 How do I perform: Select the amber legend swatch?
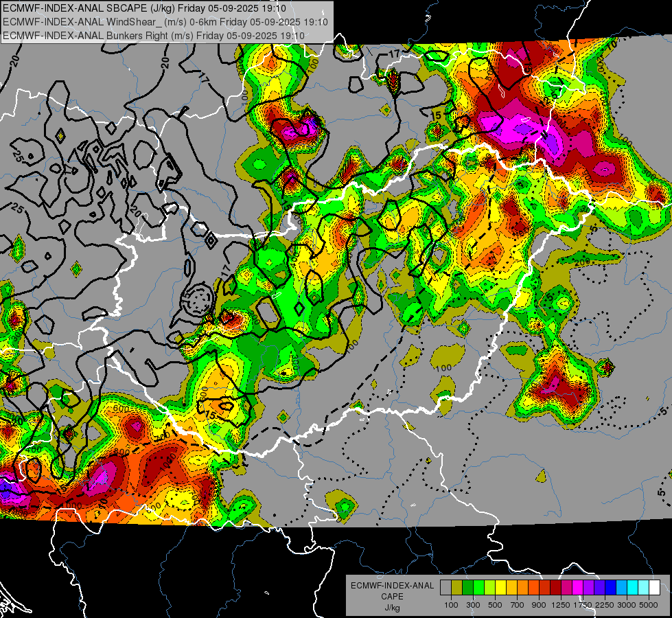511,588
